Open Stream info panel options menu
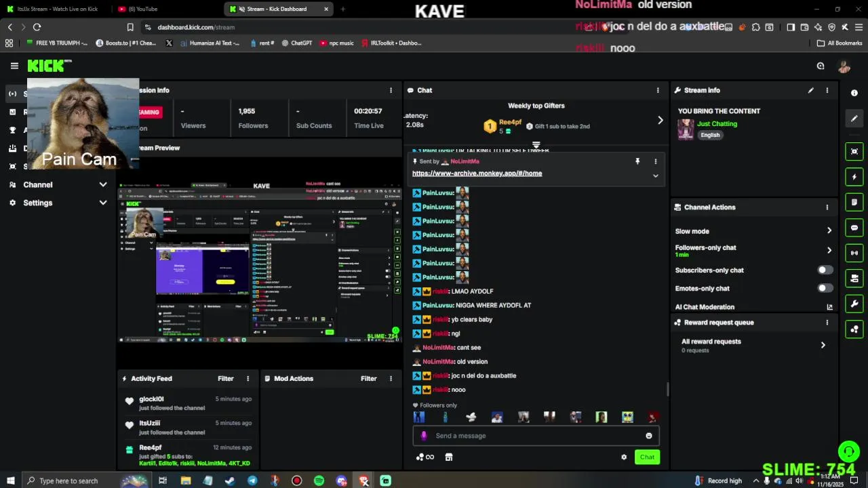Screen dimensions: 868x488 [827, 90]
